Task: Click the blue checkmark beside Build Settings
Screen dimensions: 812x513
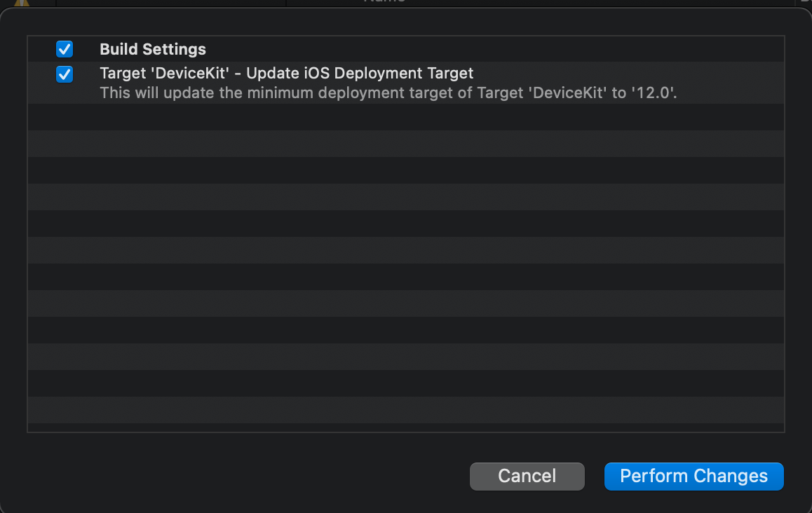Action: (x=65, y=49)
